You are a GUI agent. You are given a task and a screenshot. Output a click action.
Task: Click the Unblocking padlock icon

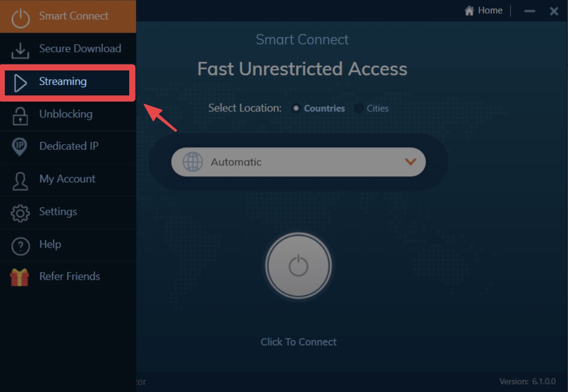(20, 116)
